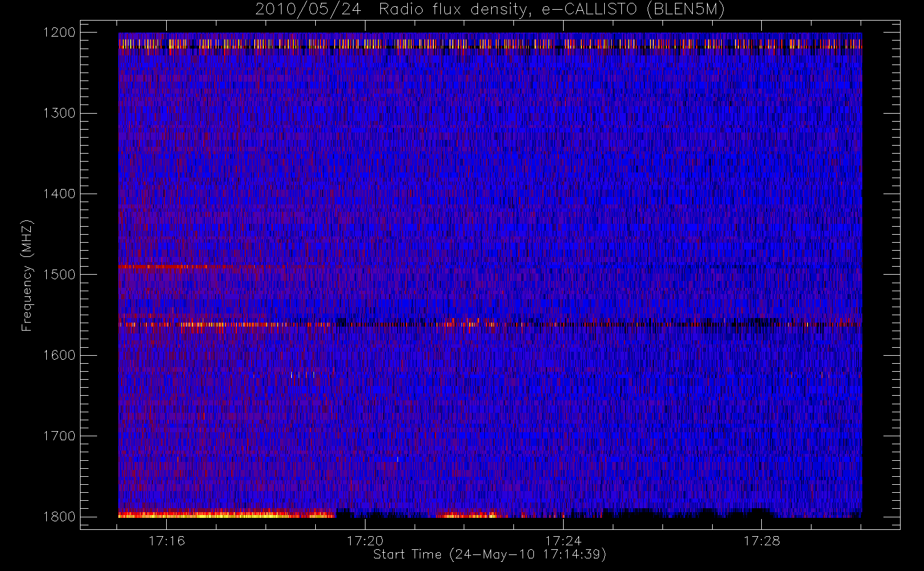Click the '1300' frequency axis label
The width and height of the screenshot is (924, 571).
pyautogui.click(x=59, y=113)
